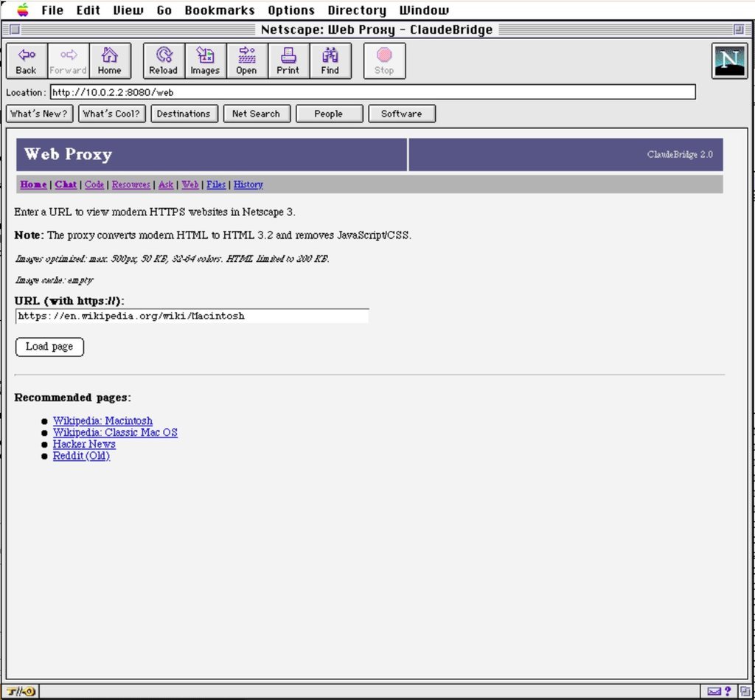Open the Directory menu
Image resolution: width=755 pixels, height=700 pixels.
coord(357,10)
